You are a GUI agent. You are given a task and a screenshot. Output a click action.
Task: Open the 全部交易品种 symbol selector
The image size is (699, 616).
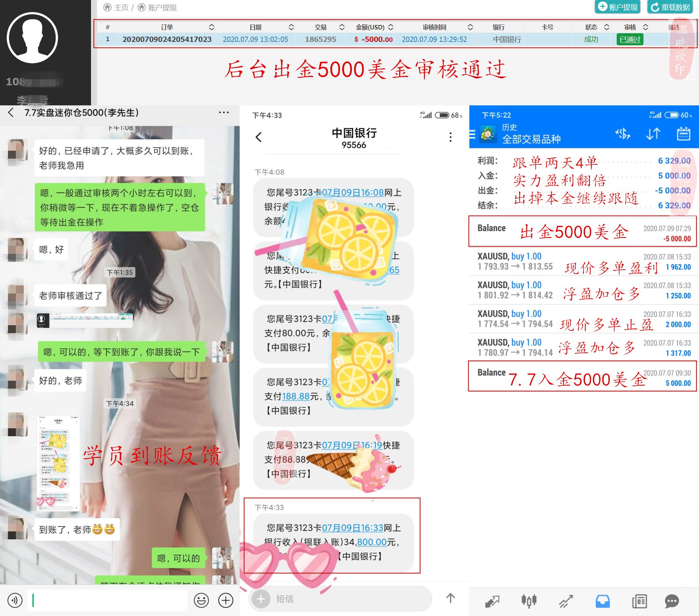pyautogui.click(x=531, y=139)
